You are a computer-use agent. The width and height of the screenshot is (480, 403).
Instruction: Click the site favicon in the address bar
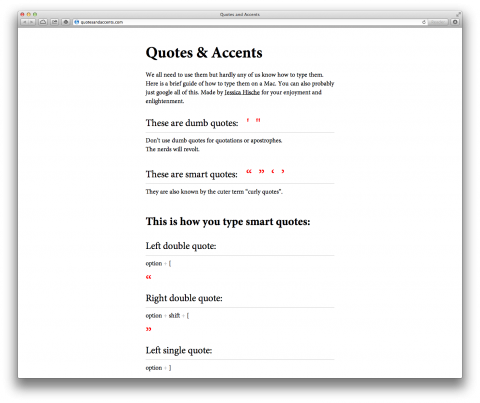(77, 22)
